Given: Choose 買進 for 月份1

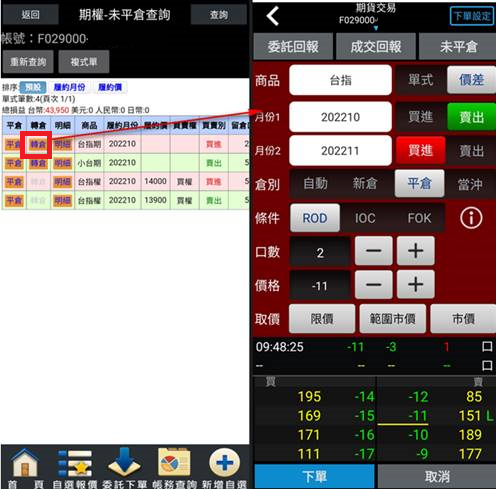Looking at the screenshot, I should pos(421,117).
